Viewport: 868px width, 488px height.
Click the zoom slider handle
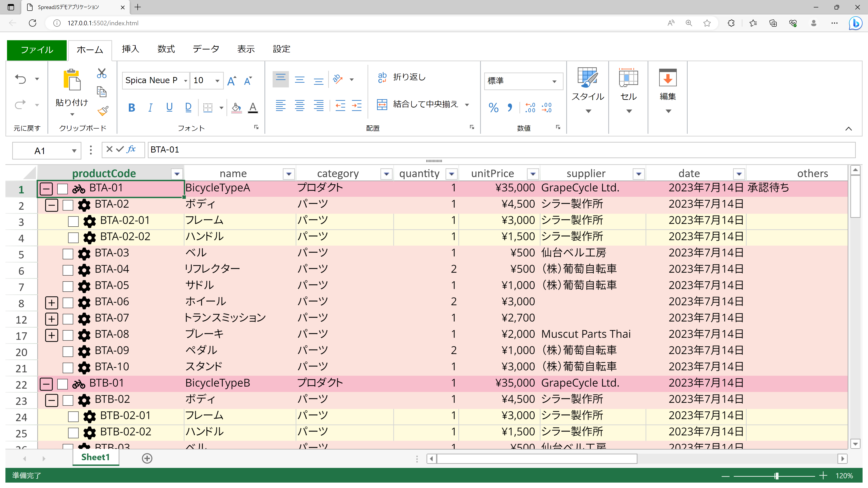pyautogui.click(x=776, y=476)
